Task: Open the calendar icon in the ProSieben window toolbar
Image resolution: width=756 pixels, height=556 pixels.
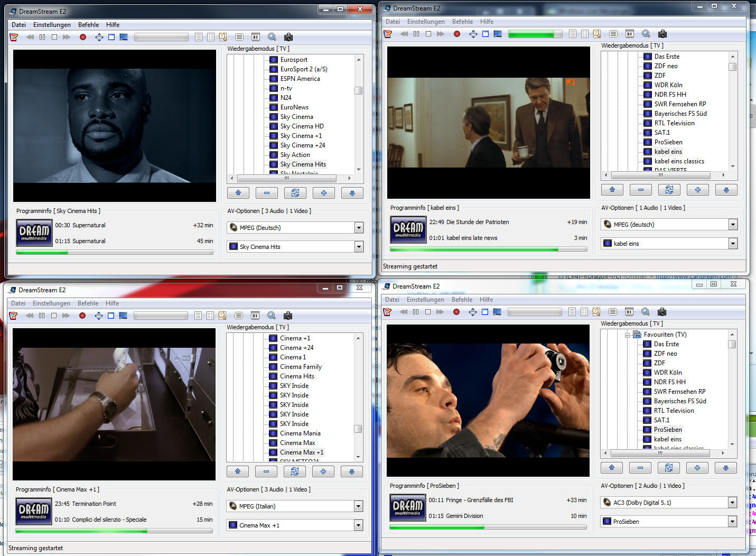Action: tap(629, 312)
